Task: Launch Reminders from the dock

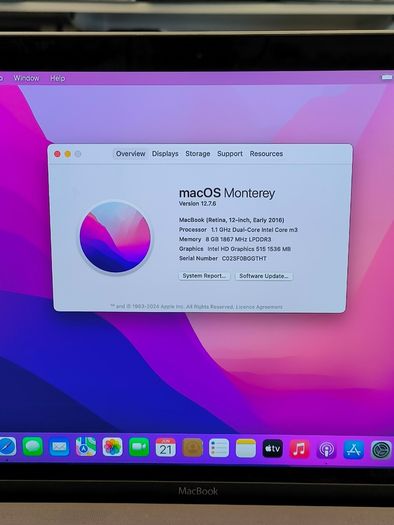Action: pyautogui.click(x=219, y=448)
